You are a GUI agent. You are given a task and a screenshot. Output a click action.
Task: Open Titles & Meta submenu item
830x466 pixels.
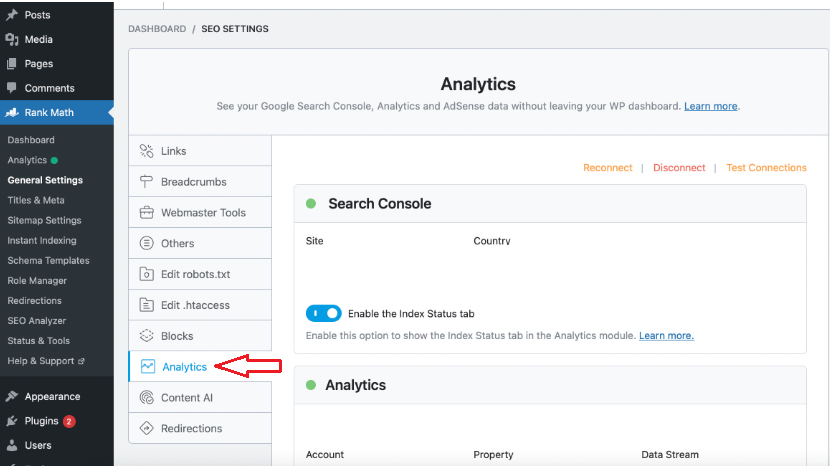pyautogui.click(x=36, y=200)
